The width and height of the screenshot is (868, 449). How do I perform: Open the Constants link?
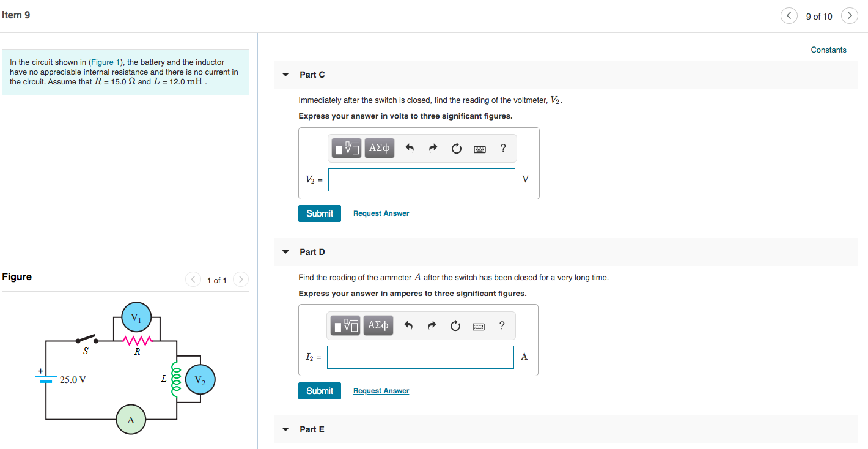828,50
